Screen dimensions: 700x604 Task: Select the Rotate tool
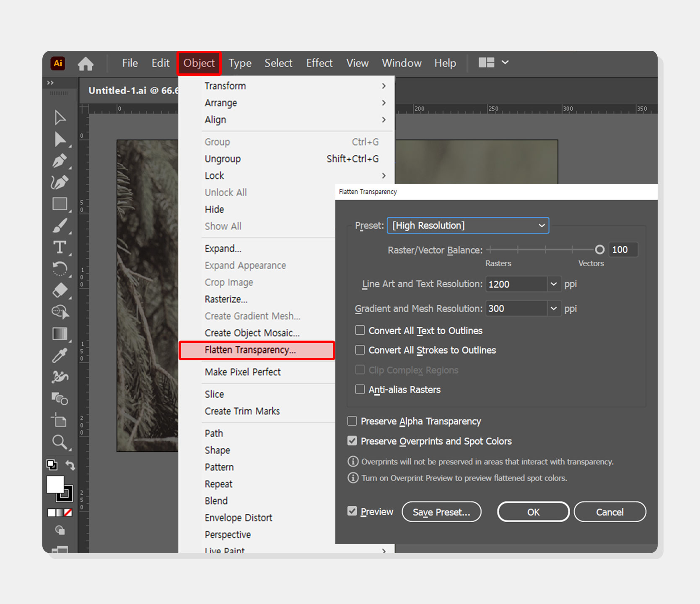click(60, 268)
